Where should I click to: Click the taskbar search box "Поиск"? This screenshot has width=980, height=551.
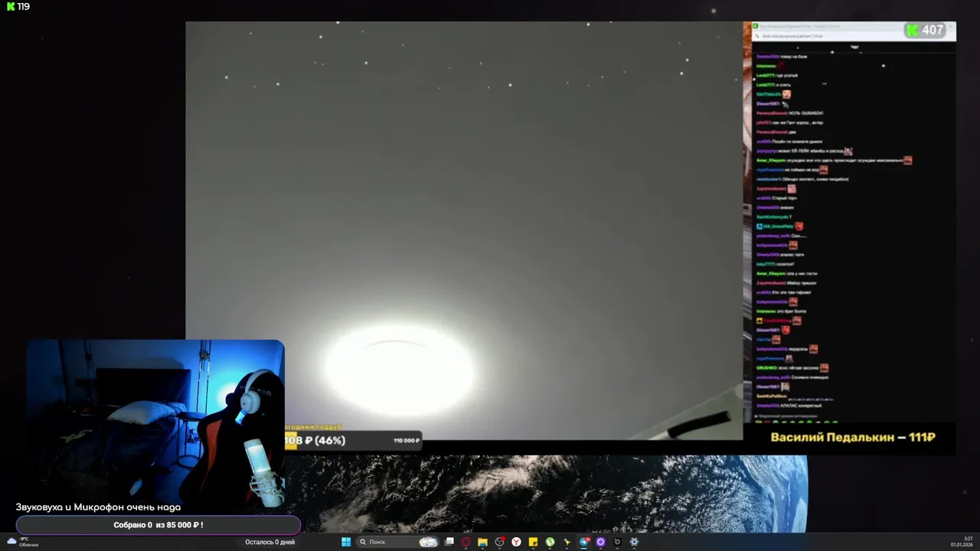pos(398,542)
